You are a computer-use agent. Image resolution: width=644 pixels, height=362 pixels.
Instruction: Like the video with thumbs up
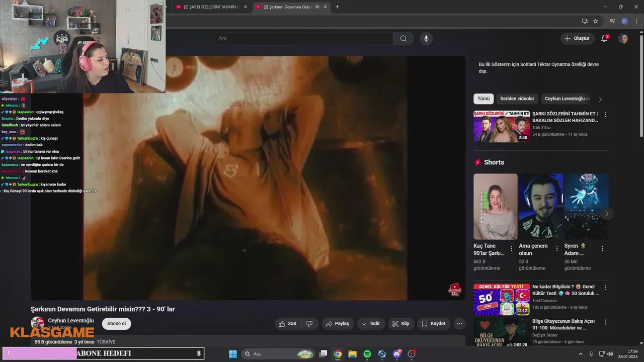288,323
